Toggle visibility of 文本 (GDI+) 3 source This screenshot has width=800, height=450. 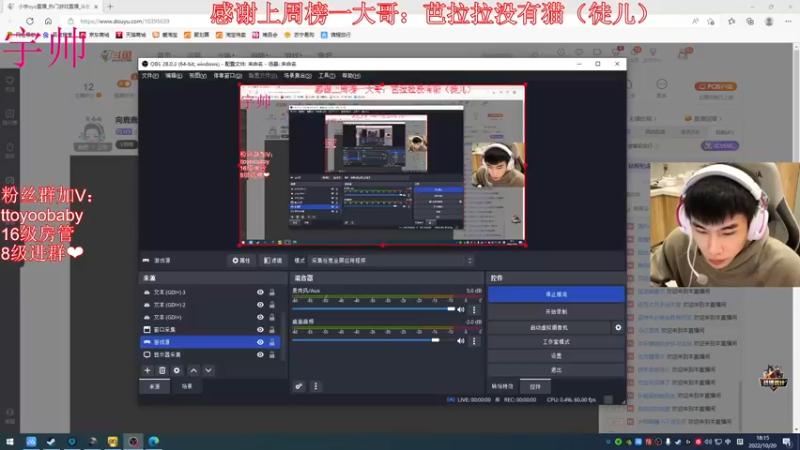pyautogui.click(x=260, y=292)
